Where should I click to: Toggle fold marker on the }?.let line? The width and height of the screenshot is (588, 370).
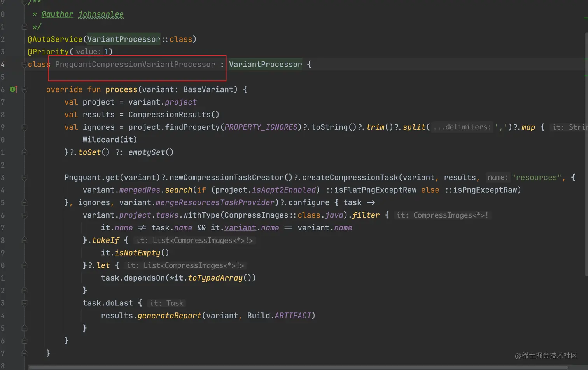point(24,265)
